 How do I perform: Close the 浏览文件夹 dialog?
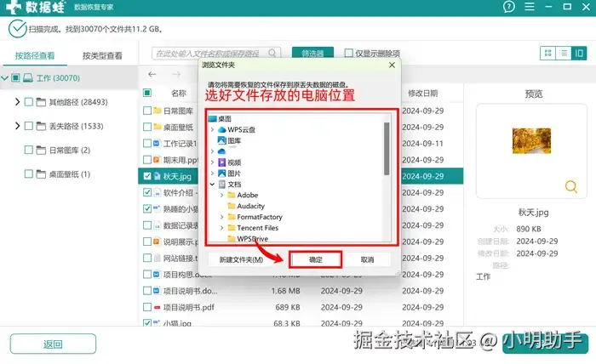click(392, 65)
